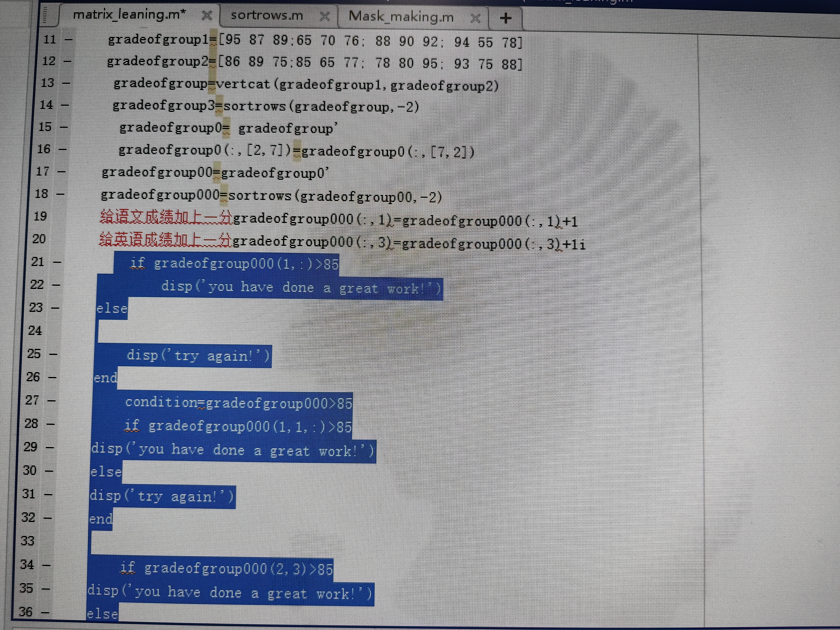Viewport: 840px width, 630px height.
Task: Switch to the sortrows.m tab
Action: 267,16
